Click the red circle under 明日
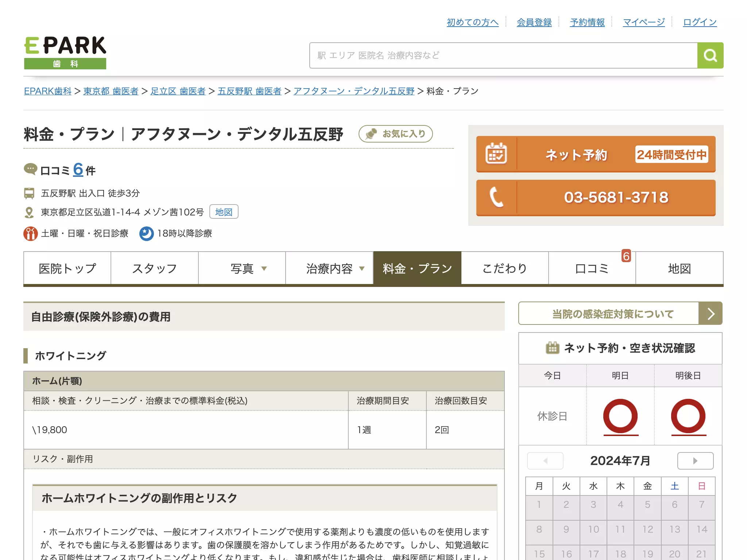Screen dimensions: 747x560 [x=620, y=416]
